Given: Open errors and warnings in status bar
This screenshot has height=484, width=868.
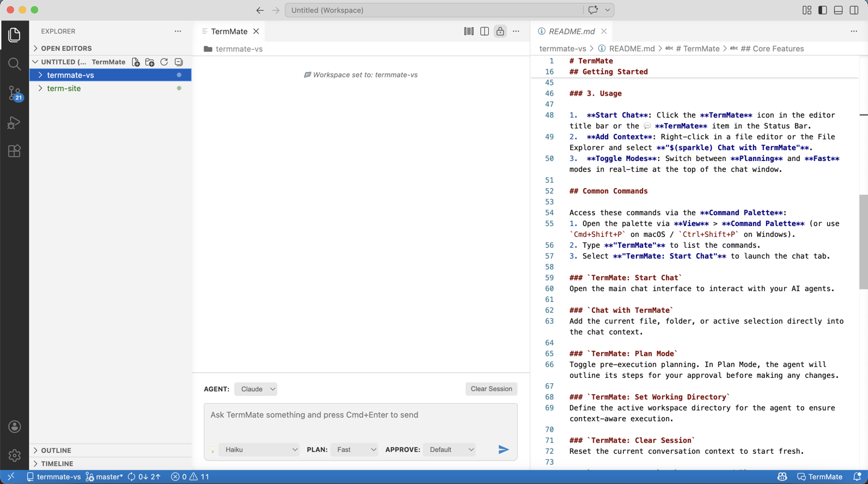Looking at the screenshot, I should tap(190, 477).
